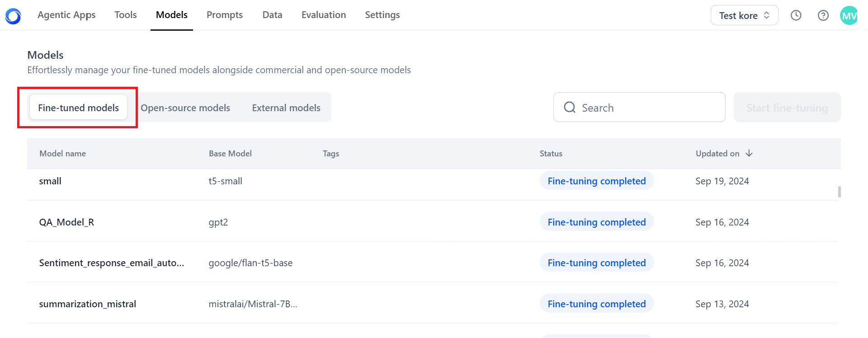
Task: Expand the Test kore workspace selector
Action: tap(744, 15)
